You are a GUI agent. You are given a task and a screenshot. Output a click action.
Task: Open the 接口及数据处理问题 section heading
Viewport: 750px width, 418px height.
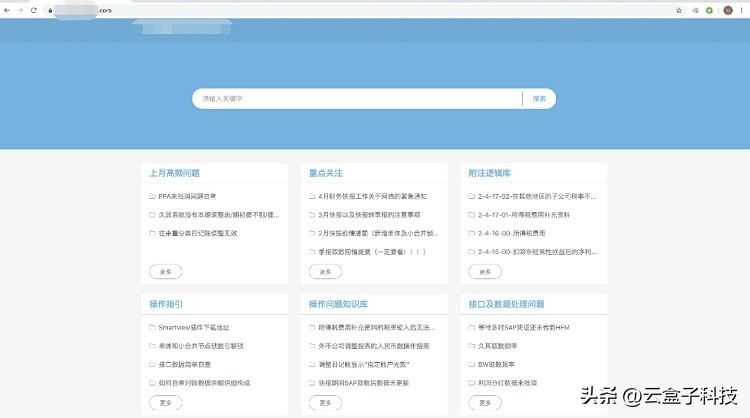[x=506, y=304]
